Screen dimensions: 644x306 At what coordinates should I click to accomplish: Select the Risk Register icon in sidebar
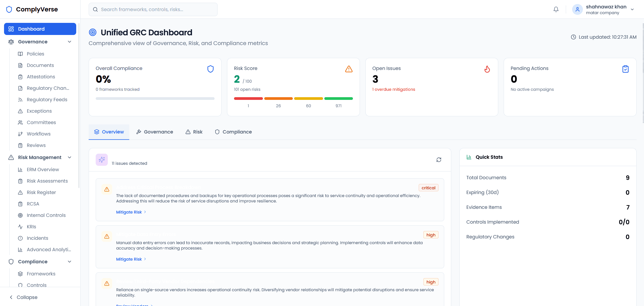point(20,192)
